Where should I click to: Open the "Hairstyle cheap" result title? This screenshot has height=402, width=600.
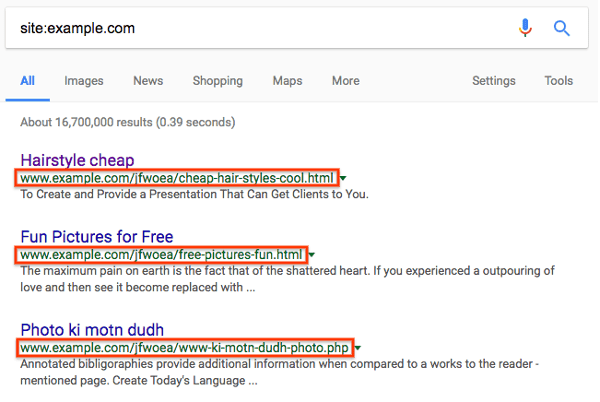(x=77, y=160)
